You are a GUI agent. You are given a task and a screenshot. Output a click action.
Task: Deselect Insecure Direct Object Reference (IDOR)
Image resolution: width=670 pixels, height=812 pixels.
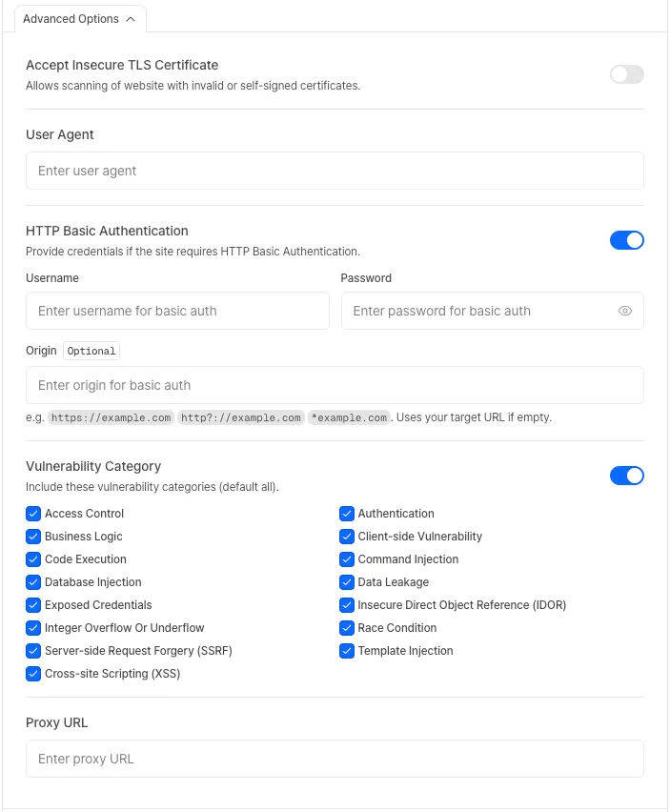click(347, 604)
